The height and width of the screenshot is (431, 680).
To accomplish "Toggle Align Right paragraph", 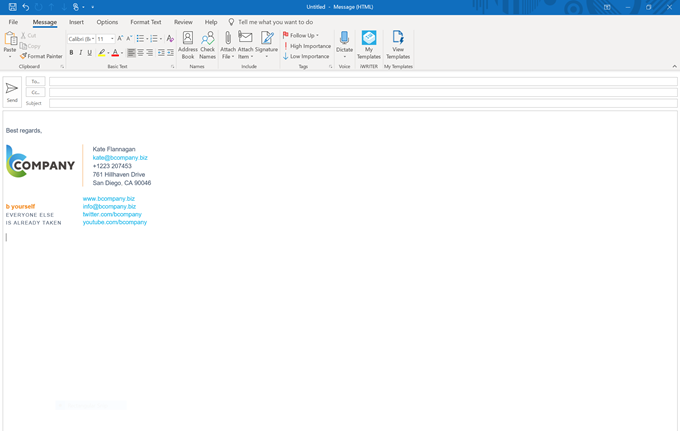I will 150,52.
